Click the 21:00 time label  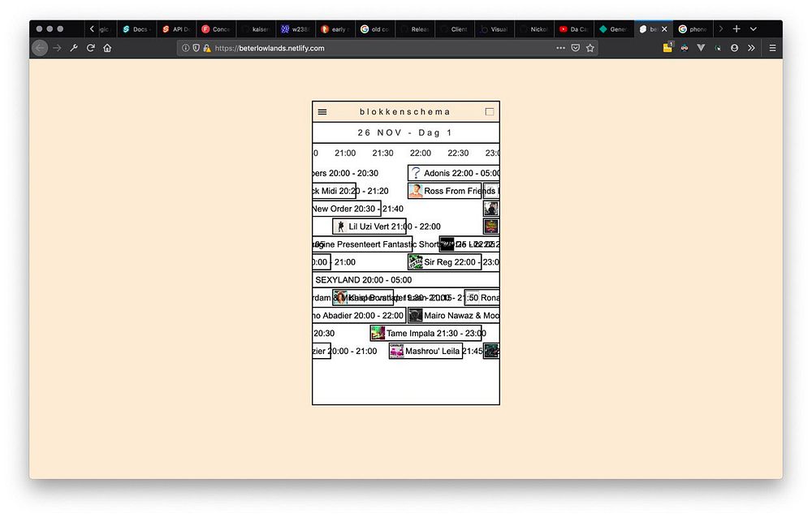tap(345, 153)
